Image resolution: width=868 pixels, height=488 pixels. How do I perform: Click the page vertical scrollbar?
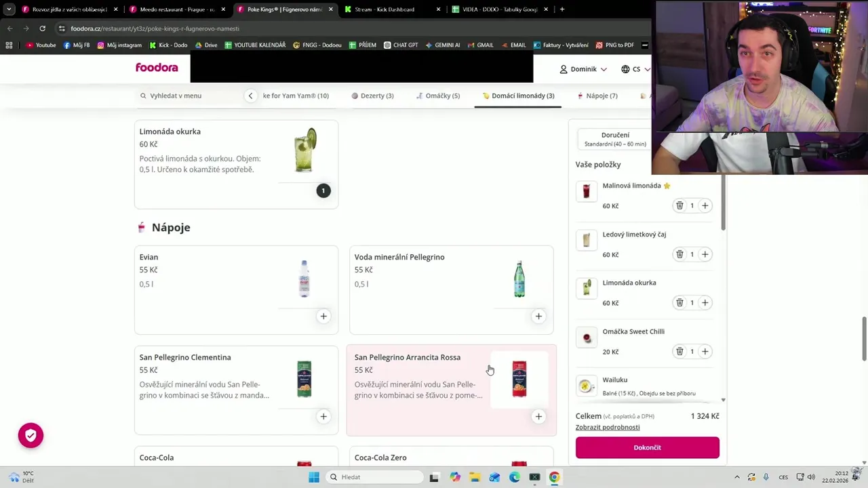pyautogui.click(x=864, y=339)
